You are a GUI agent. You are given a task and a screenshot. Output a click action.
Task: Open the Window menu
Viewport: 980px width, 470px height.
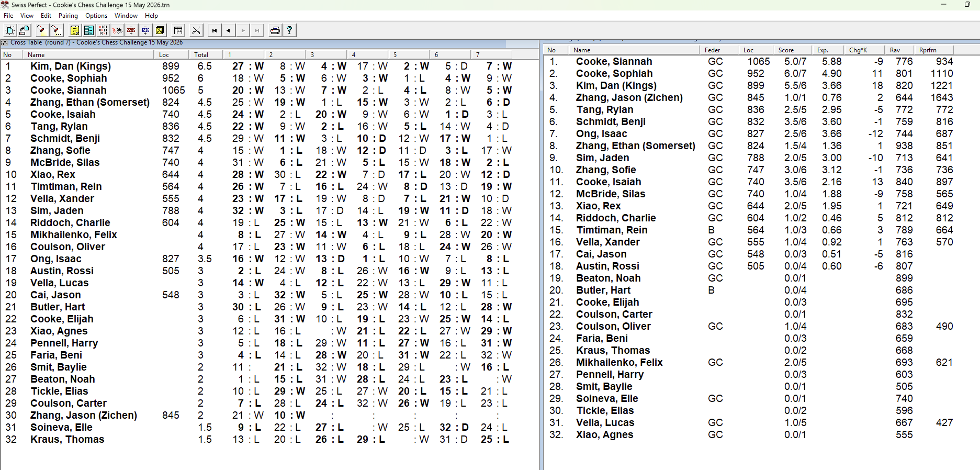pos(126,16)
